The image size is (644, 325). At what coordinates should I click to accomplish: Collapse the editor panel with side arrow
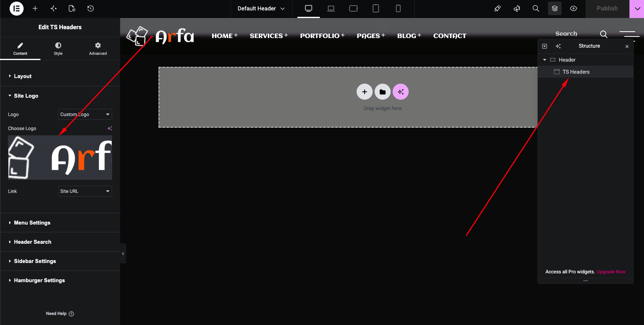123,253
